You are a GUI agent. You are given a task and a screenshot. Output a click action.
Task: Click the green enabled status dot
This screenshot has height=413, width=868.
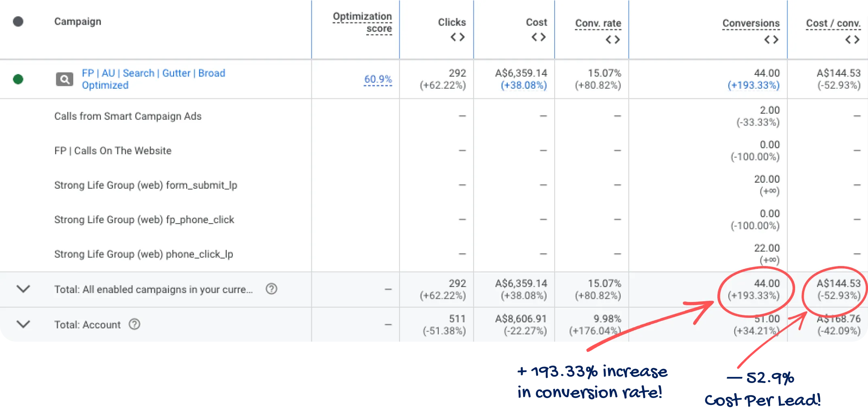[x=18, y=79]
